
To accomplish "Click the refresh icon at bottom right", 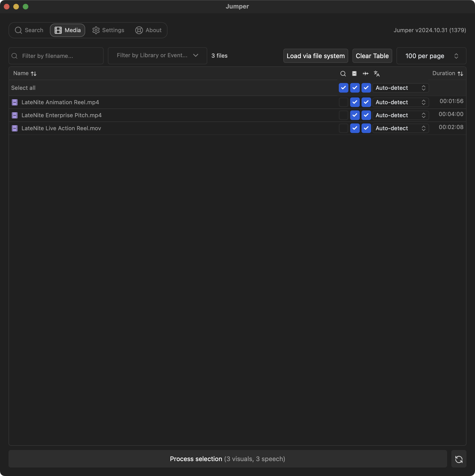I will pos(458,459).
